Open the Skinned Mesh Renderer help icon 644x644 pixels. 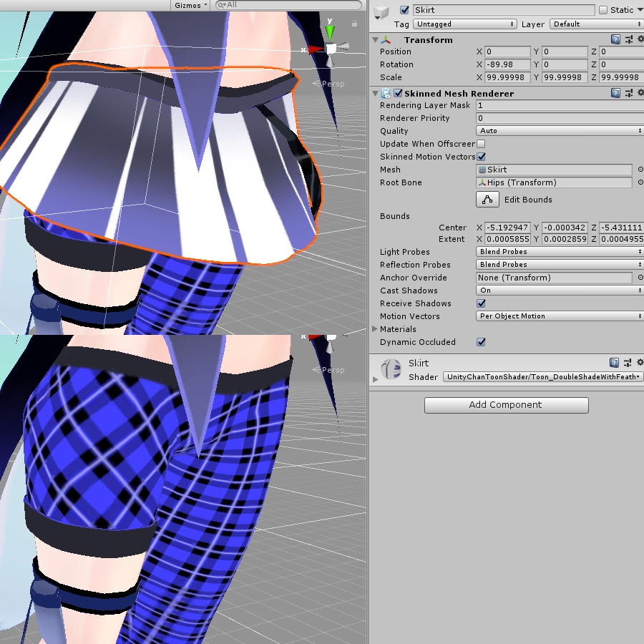[615, 93]
